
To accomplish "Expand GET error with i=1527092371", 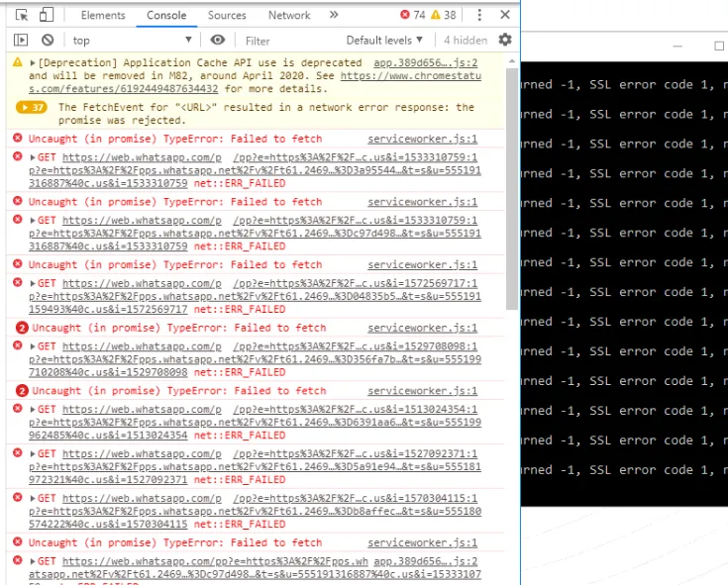I will click(33, 454).
